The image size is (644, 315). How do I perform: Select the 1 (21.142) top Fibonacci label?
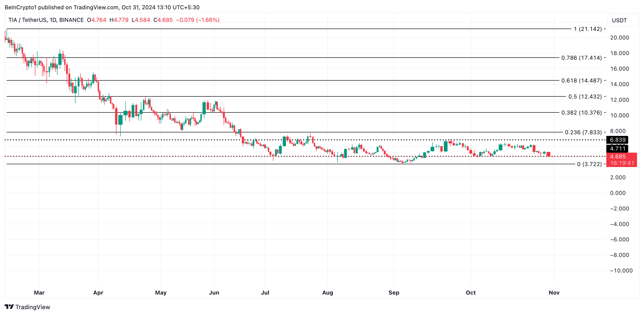click(x=588, y=29)
